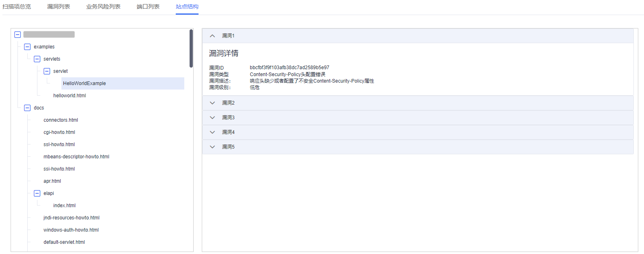Screen dimensions: 644x254
Task: Select jndi-resources-howto.html tree entry
Action: click(72, 218)
